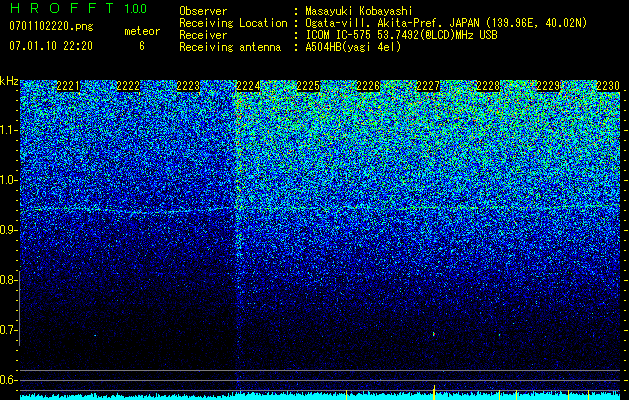Click the 2229 time marker

pyautogui.click(x=548, y=86)
